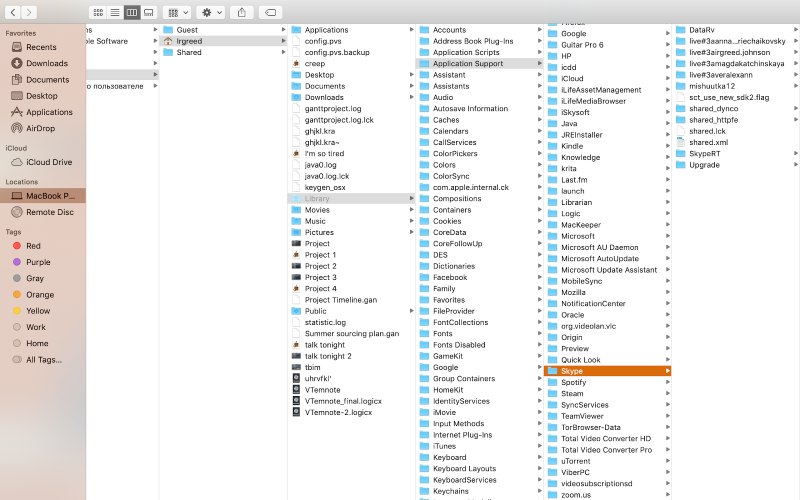The image size is (800, 500).
Task: Select Project Timeline.gan file
Action: (341, 300)
